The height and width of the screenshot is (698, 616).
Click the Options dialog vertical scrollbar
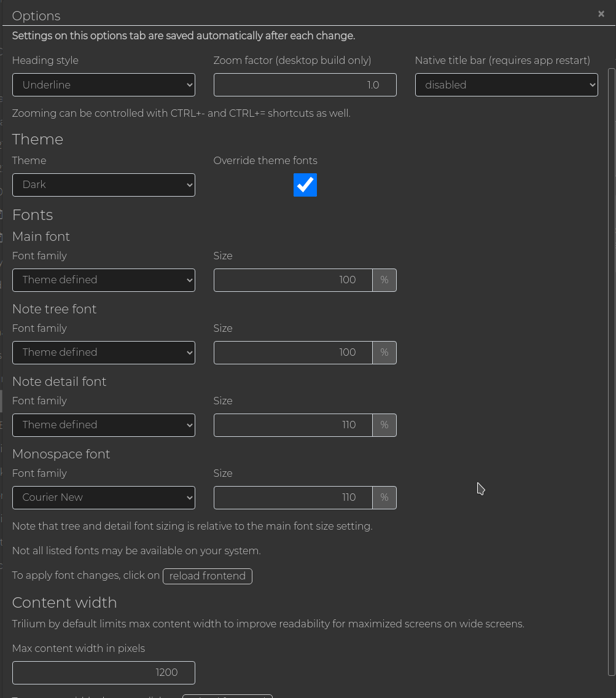[612, 372]
